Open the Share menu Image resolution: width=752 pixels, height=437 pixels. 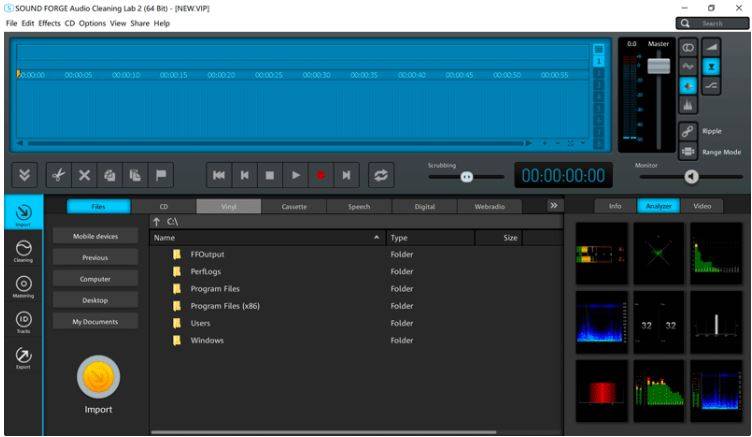click(140, 23)
